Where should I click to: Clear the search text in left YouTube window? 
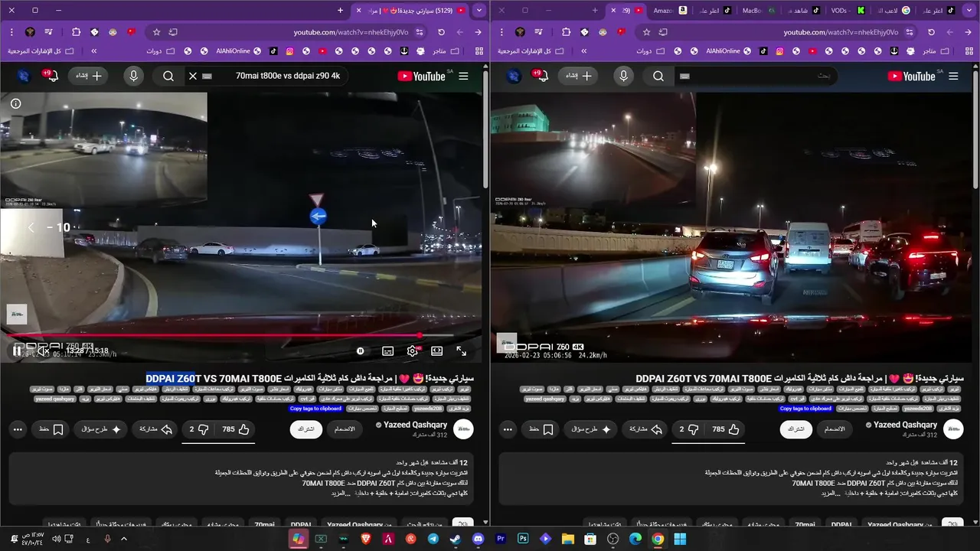pyautogui.click(x=193, y=77)
